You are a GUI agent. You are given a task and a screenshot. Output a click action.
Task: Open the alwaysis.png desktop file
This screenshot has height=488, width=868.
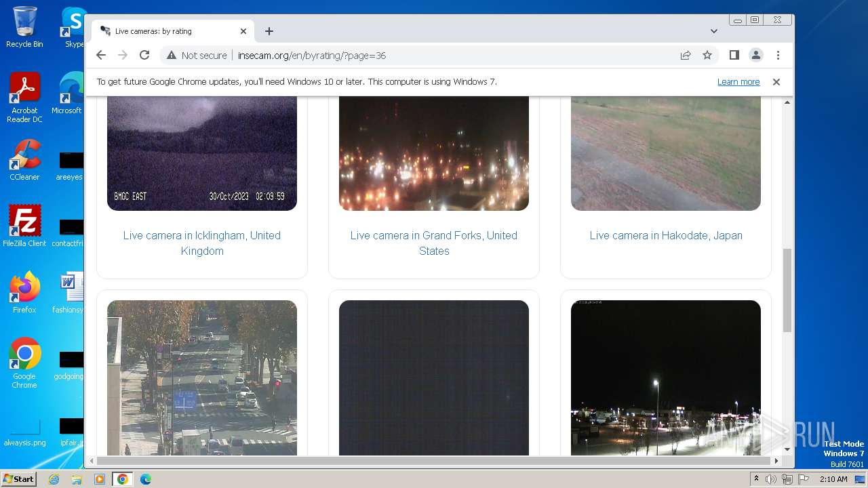(24, 432)
